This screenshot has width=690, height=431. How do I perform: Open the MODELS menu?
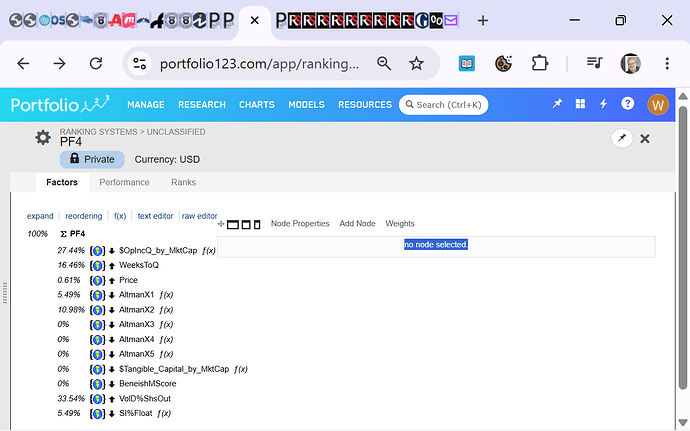tap(306, 105)
